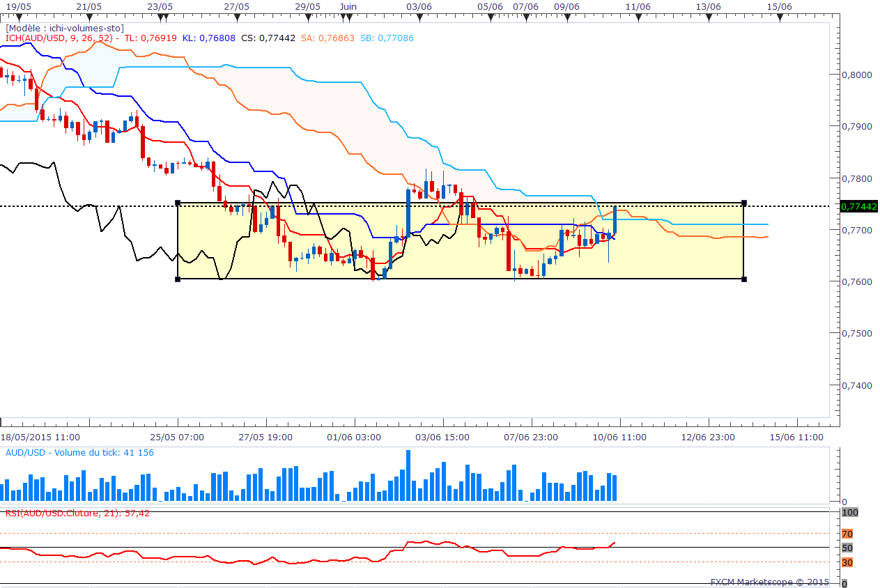Click the 0,7500 price axis label
Image resolution: width=880 pixels, height=588 pixels.
pos(856,333)
